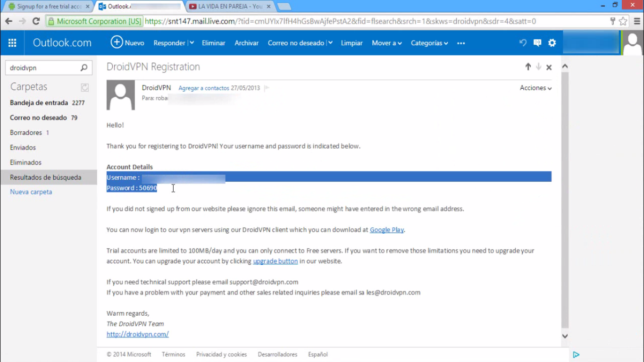Click the search magnifier icon in sidebar
Screen dimensions: 644x362
coord(84,68)
